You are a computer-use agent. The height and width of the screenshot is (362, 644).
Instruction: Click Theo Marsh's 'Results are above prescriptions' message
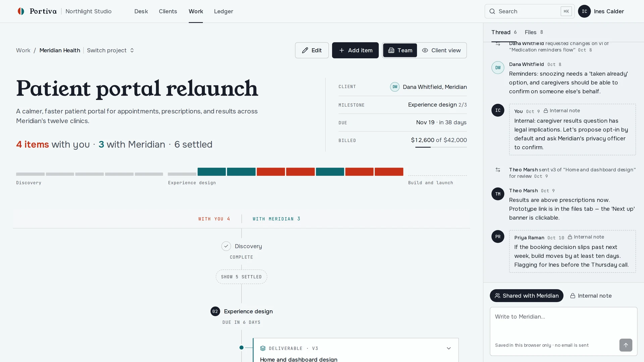(x=572, y=209)
